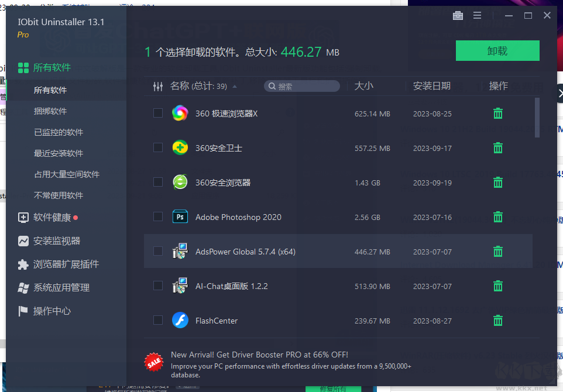Viewport: 563px width, 392px height.
Task: Click the 名称 column header
Action: 180,86
